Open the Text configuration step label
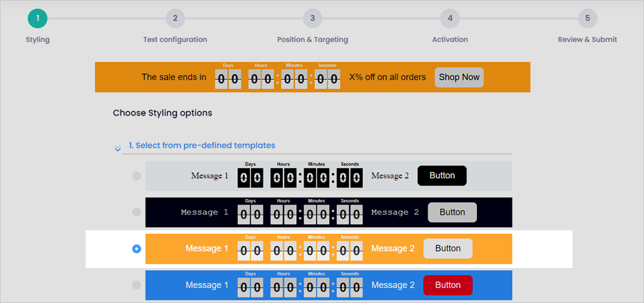 175,40
